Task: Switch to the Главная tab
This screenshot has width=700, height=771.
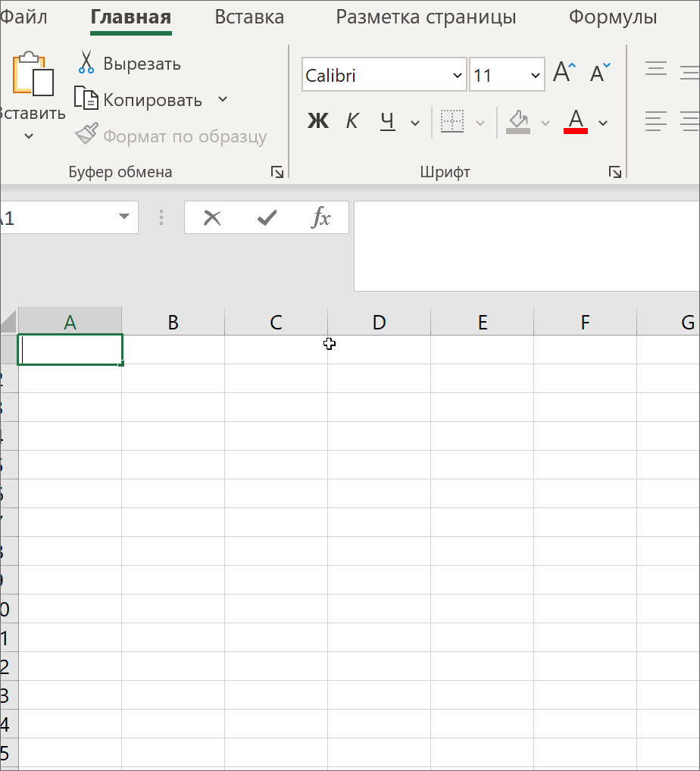Action: click(x=131, y=17)
